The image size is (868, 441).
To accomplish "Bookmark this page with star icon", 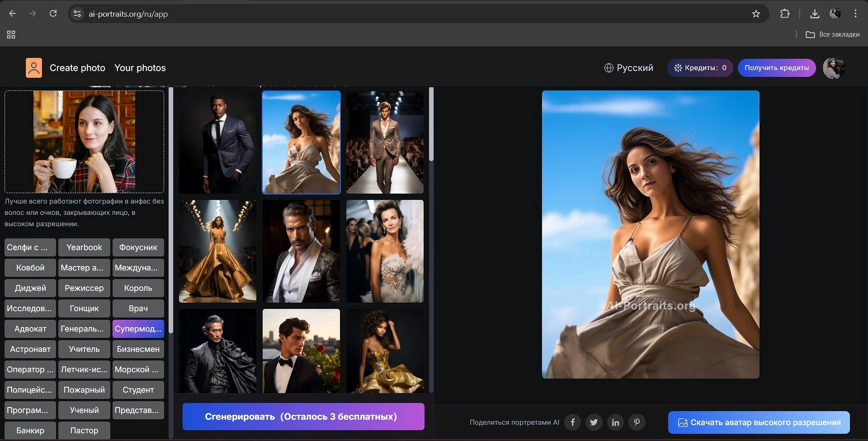I will (x=756, y=14).
